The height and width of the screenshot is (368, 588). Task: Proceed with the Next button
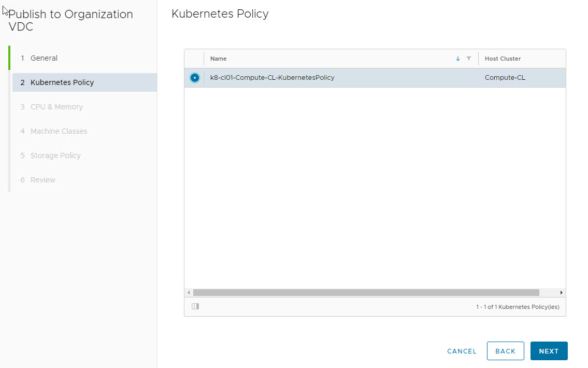tap(549, 351)
